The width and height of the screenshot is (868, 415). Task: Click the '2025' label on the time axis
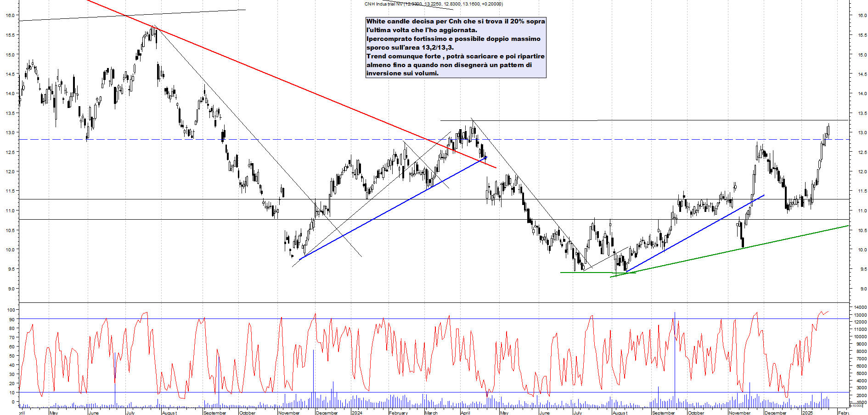(x=807, y=413)
